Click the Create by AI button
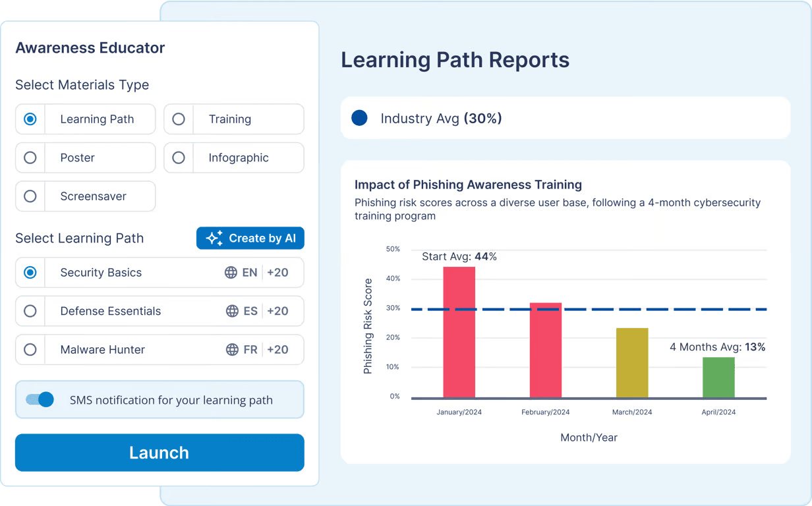Viewport: 812px width, 506px height. tap(250, 238)
